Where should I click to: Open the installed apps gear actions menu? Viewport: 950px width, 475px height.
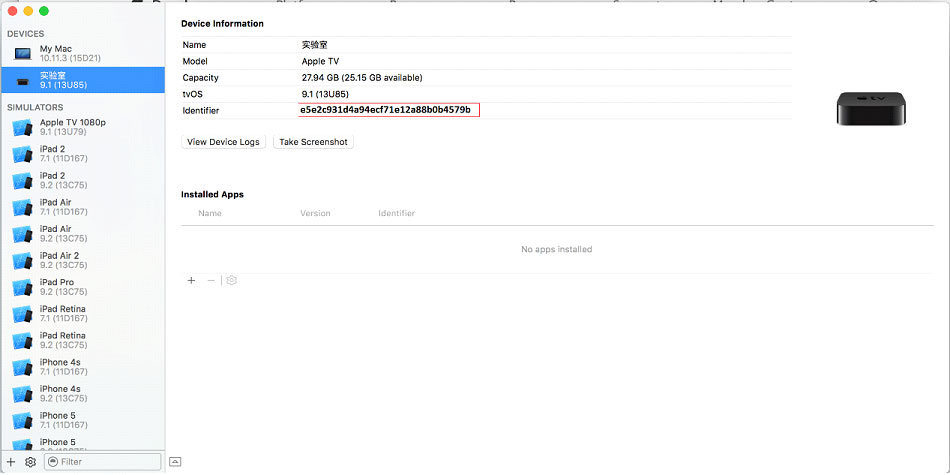(231, 281)
